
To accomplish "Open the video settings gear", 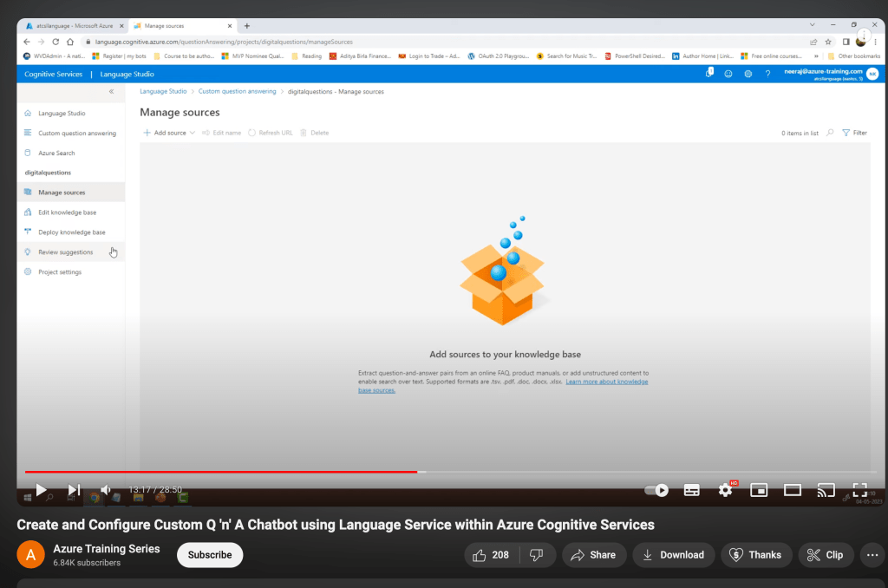I will [x=726, y=490].
